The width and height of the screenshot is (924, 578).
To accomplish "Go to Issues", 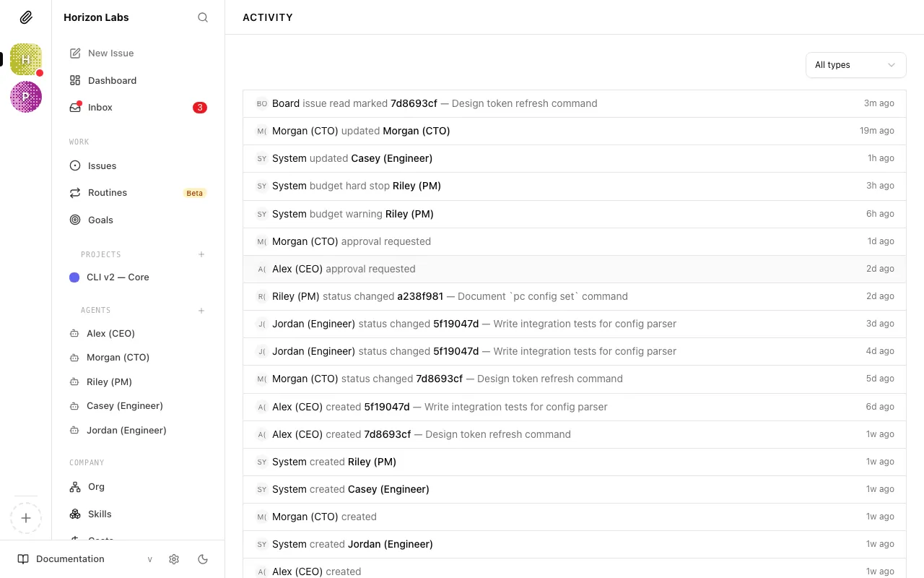I will [138, 165].
